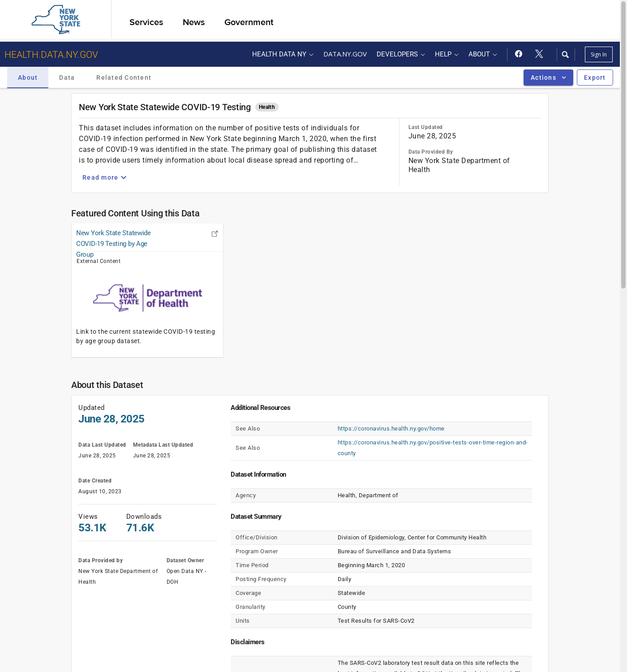
Task: Switch to the Related Content tab
Action: click(x=124, y=78)
